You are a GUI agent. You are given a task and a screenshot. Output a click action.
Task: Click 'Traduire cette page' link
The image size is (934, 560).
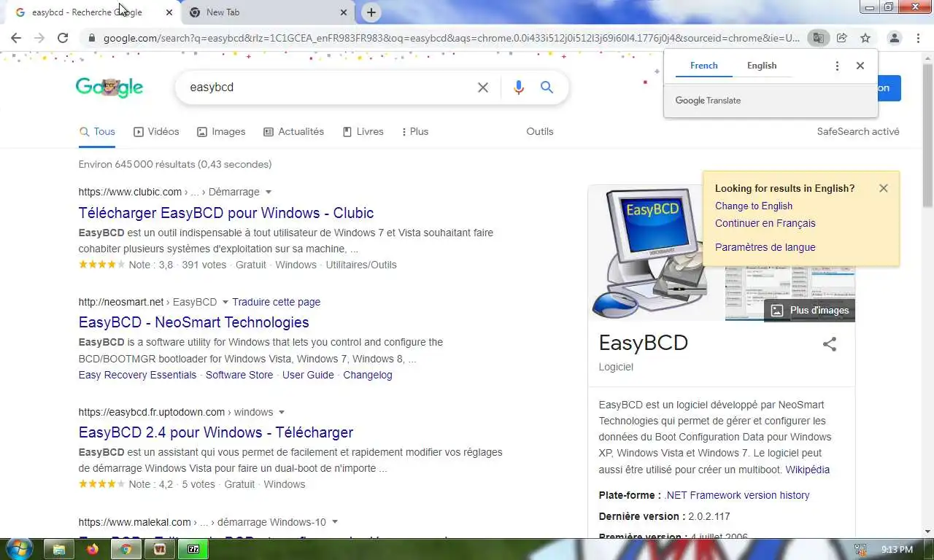pos(277,302)
